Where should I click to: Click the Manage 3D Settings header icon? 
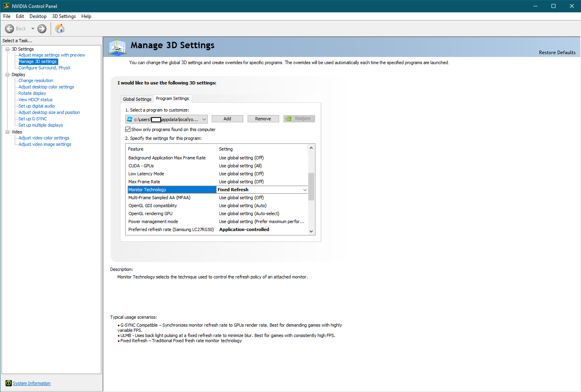[118, 47]
